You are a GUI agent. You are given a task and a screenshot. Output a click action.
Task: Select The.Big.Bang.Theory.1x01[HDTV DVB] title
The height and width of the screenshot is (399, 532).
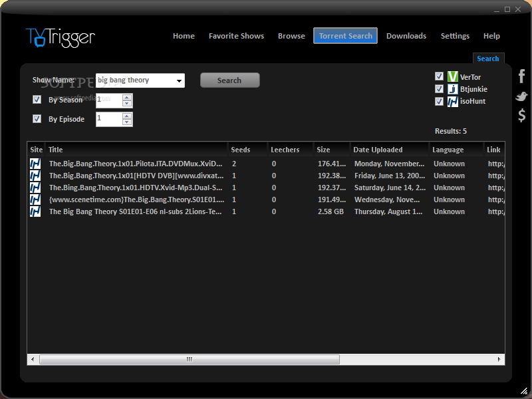click(136, 176)
